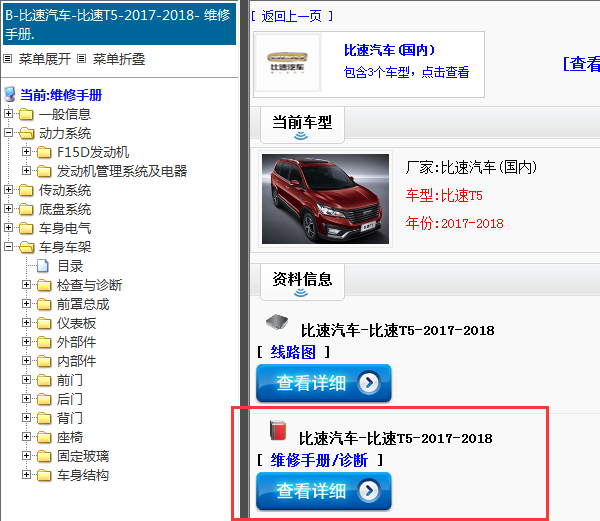Collapse the 动力系统 tree node
600x521 pixels.
pyautogui.click(x=8, y=133)
